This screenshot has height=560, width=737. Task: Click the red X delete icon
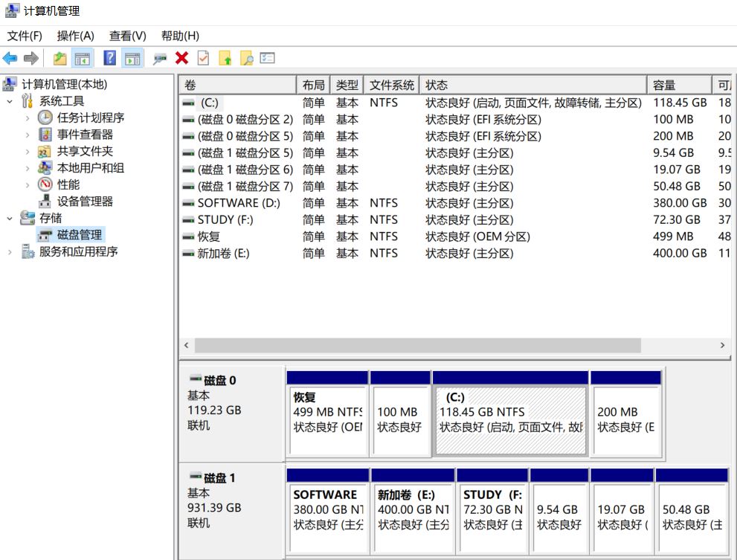(182, 58)
